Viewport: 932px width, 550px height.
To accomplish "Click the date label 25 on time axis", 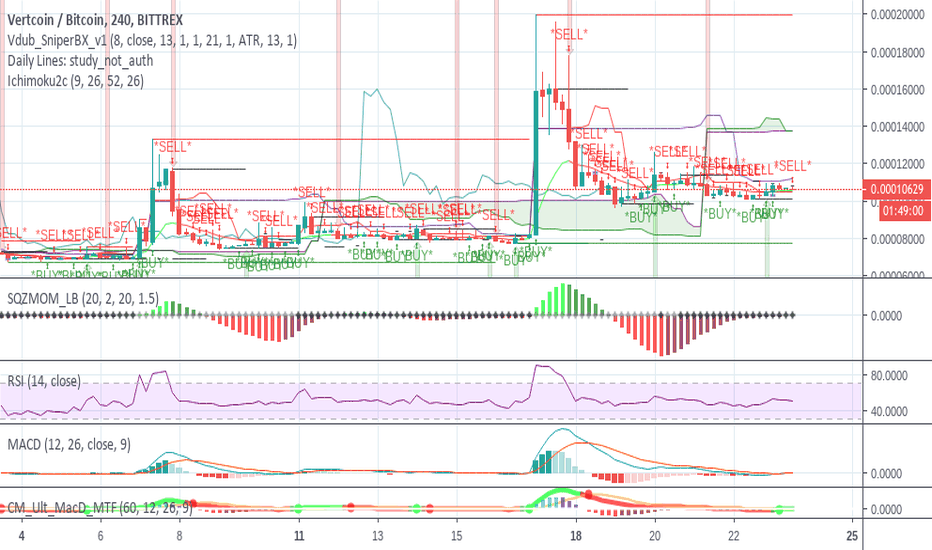I will pyautogui.click(x=852, y=536).
